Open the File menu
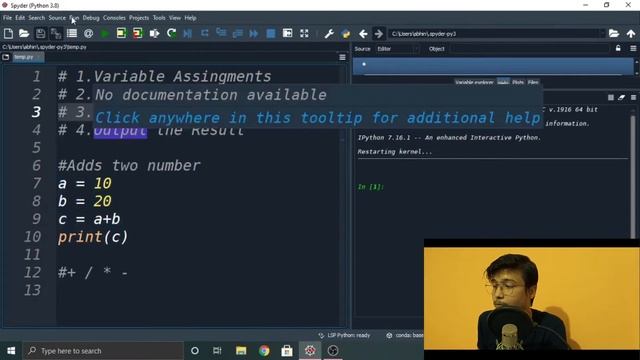The height and width of the screenshot is (360, 640). point(7,18)
